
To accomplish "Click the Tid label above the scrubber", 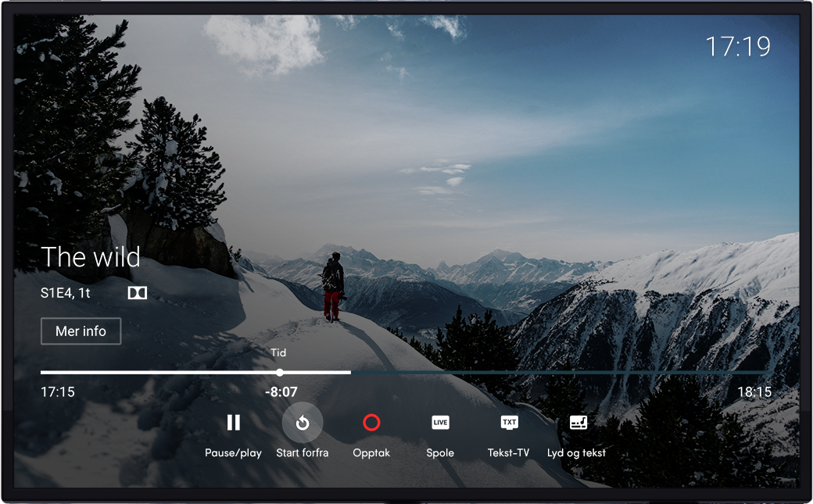I will (x=278, y=353).
